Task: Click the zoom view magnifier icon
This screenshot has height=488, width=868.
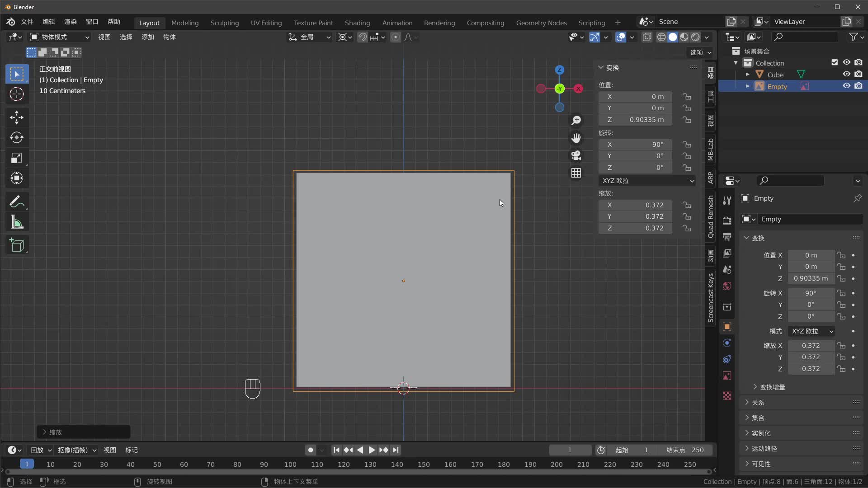Action: [x=576, y=120]
